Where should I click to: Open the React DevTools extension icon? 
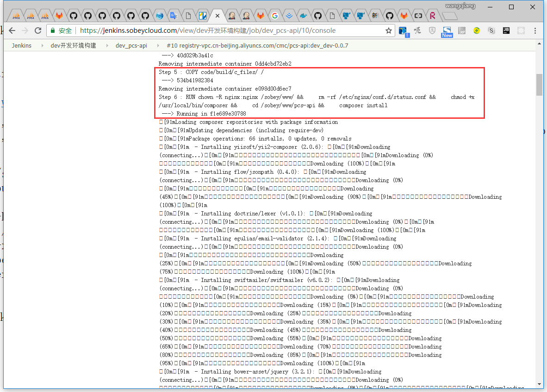click(x=521, y=31)
